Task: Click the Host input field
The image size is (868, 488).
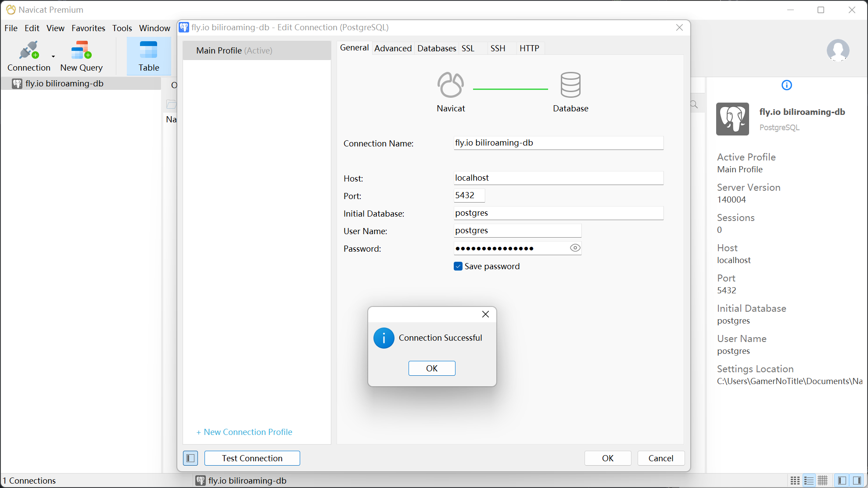Action: [558, 178]
